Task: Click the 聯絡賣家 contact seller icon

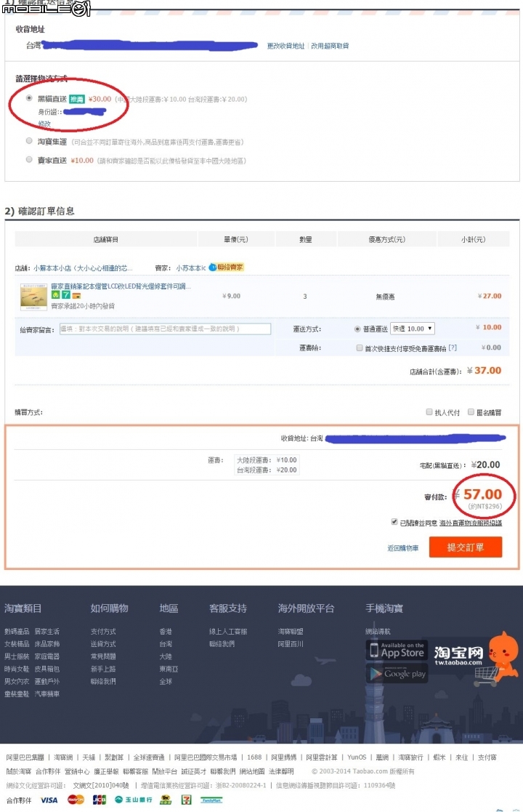Action: pyautogui.click(x=226, y=268)
